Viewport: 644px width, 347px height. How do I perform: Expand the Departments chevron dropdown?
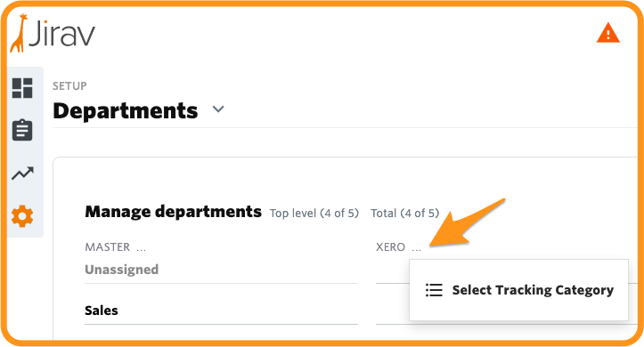pyautogui.click(x=218, y=109)
